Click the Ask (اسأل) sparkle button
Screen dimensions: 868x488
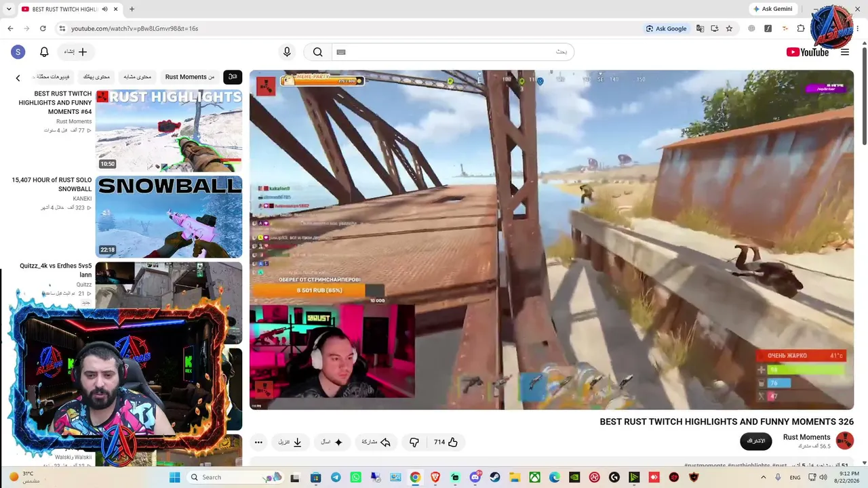tap(332, 443)
